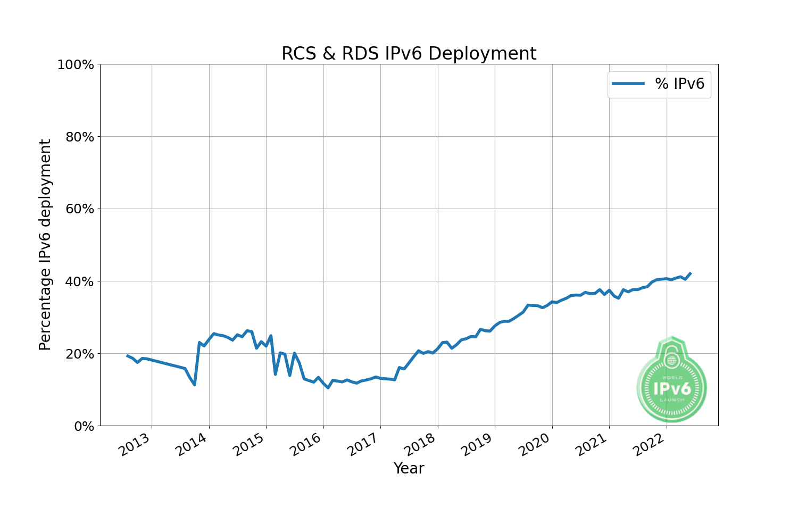Click the World IPv6 Launch badge logo

[672, 379]
